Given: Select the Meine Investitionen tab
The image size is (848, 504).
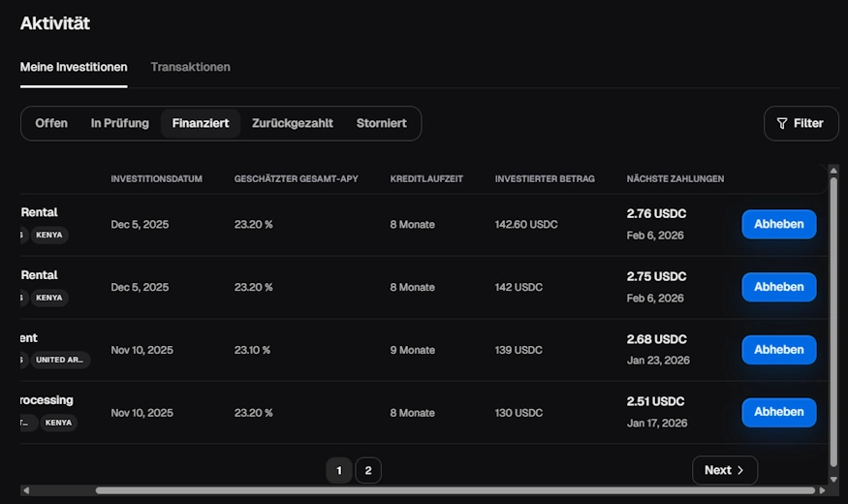Looking at the screenshot, I should pos(74,67).
